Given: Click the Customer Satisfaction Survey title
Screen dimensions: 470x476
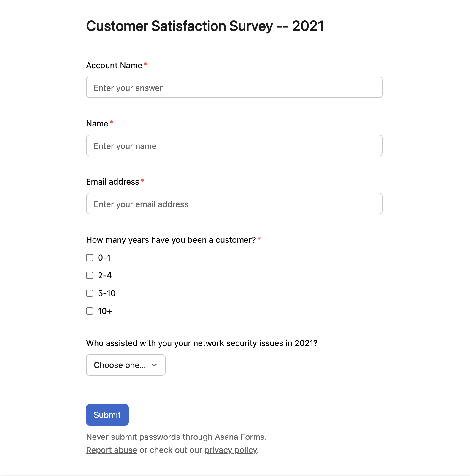Looking at the screenshot, I should pyautogui.click(x=205, y=26).
